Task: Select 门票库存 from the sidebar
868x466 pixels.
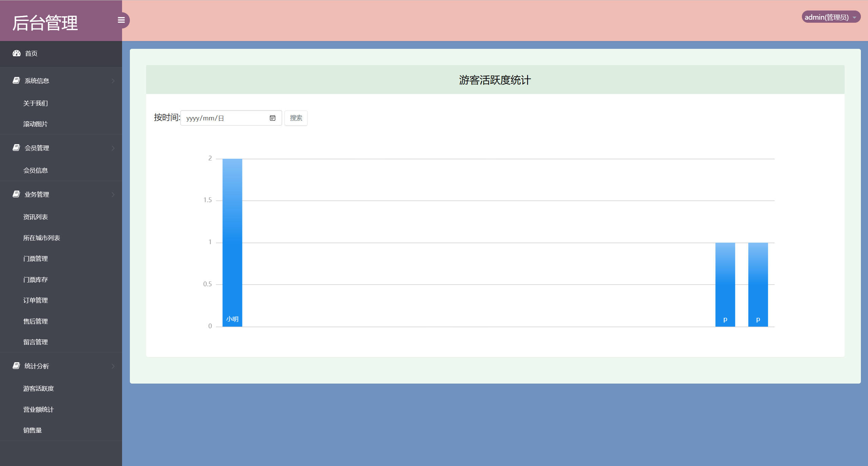Action: click(x=35, y=280)
